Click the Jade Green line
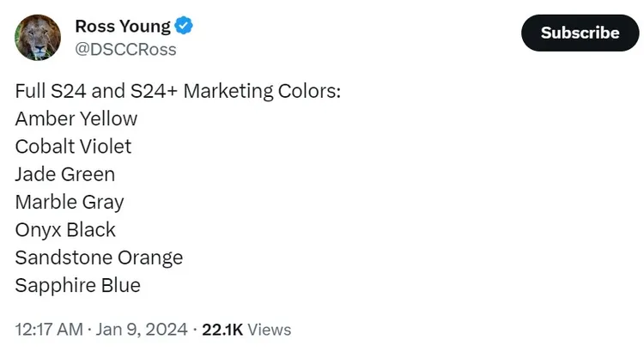644x352 pixels. click(x=64, y=174)
